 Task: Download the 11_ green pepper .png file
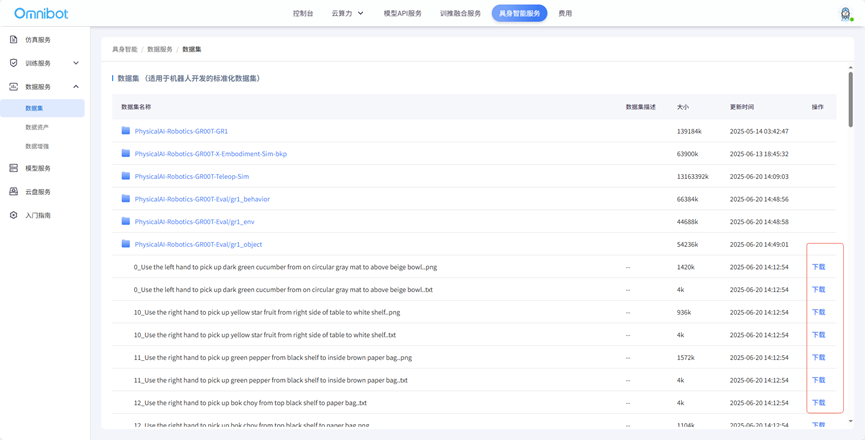point(818,357)
